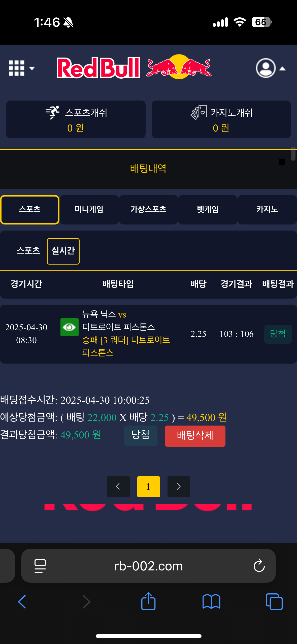Expand dropdown arrow beside grid menu
The width and height of the screenshot is (297, 644).
(x=32, y=68)
